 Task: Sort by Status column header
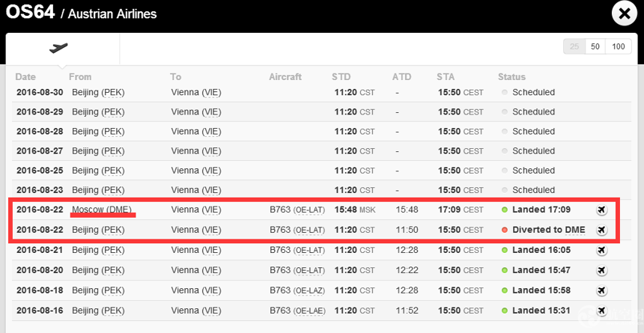[511, 77]
